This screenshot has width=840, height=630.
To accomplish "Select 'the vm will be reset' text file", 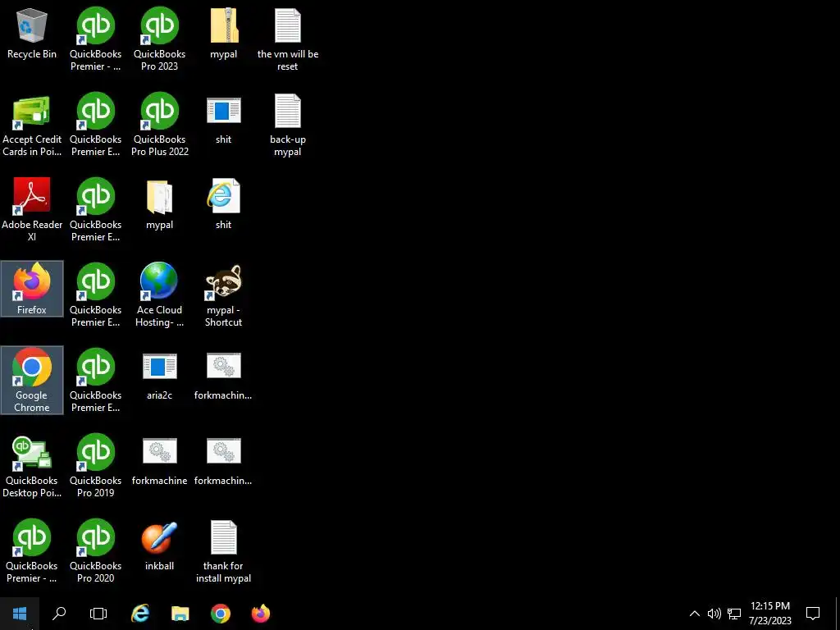I will 288,39.
